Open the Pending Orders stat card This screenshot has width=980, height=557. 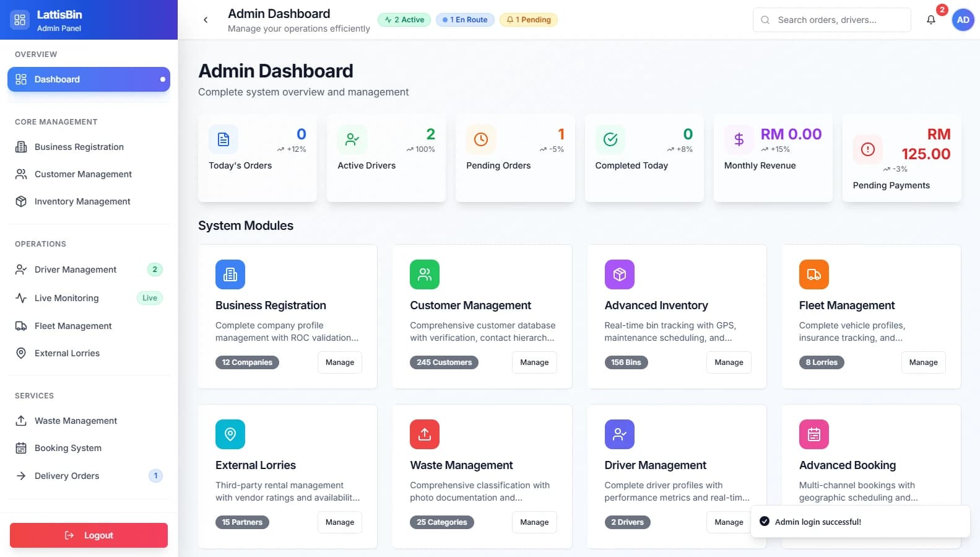[x=514, y=158]
